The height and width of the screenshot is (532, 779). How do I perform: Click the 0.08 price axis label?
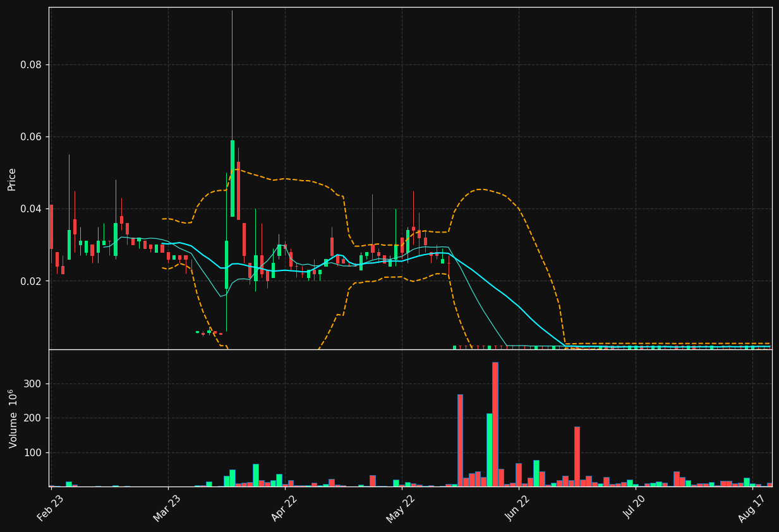click(x=31, y=65)
